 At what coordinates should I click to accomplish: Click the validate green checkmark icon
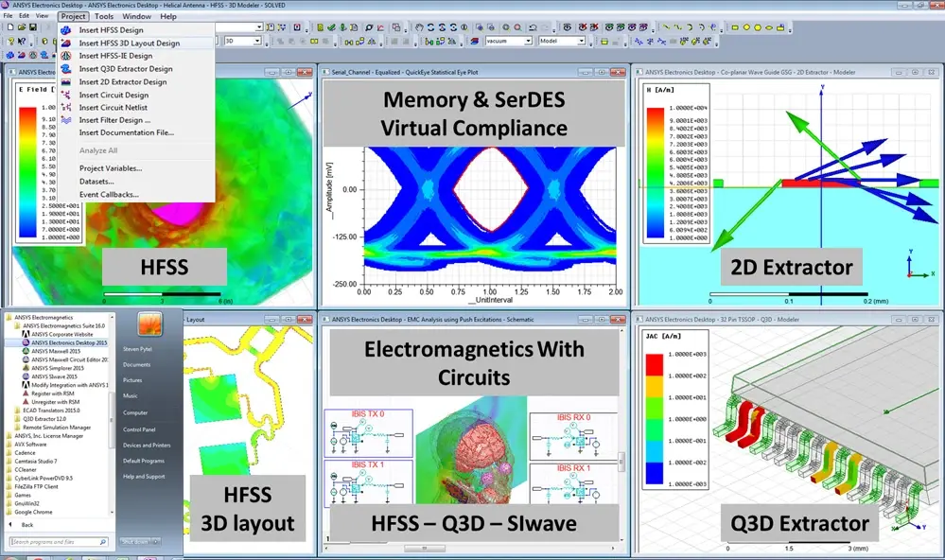331,27
